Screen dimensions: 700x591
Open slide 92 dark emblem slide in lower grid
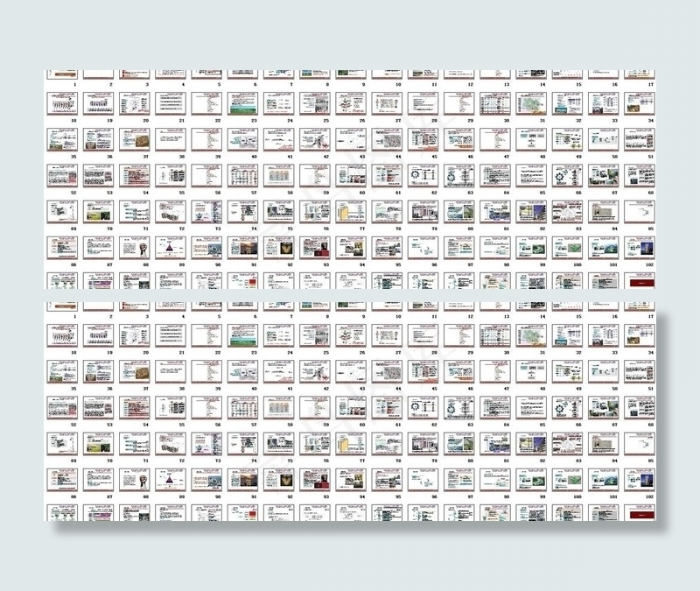coord(278,480)
